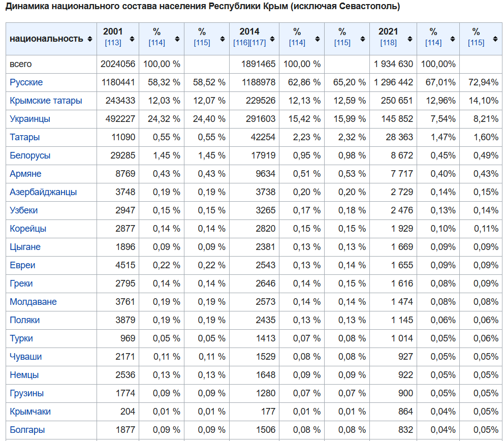Sort by the 2021 column arrows
Screen dimensions: 504x441
click(x=410, y=39)
